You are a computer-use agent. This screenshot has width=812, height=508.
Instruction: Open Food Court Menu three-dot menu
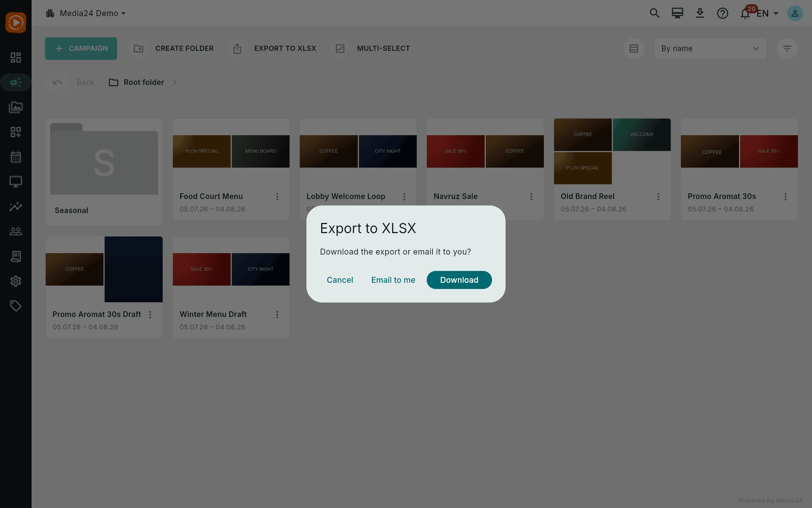coord(277,196)
